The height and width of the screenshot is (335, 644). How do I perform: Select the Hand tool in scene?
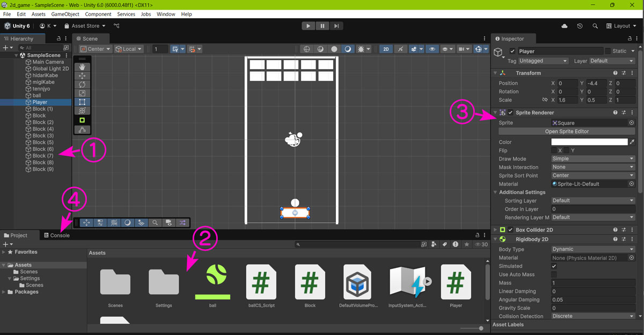[x=82, y=67]
